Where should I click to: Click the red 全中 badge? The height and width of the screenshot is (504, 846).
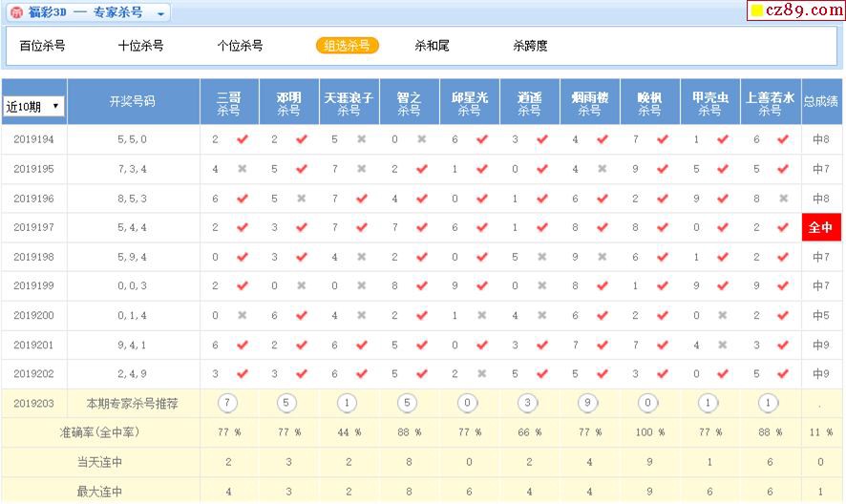(x=820, y=228)
